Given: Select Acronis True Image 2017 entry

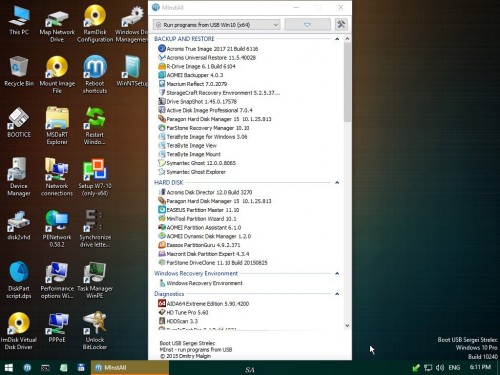Looking at the screenshot, I should pos(208,49).
